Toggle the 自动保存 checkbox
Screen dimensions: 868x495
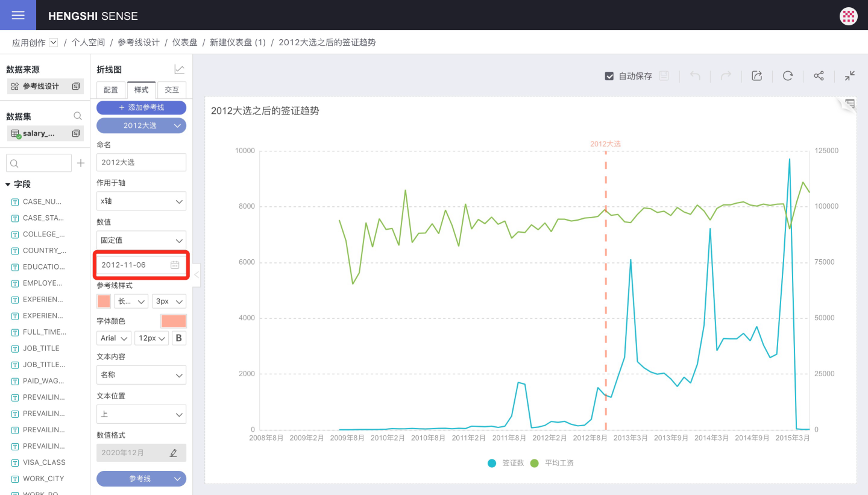click(609, 76)
